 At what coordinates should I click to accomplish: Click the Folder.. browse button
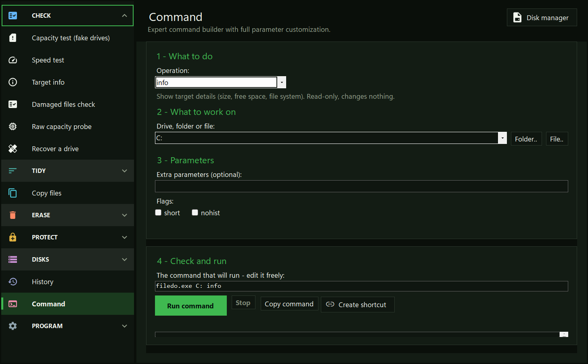click(x=526, y=139)
